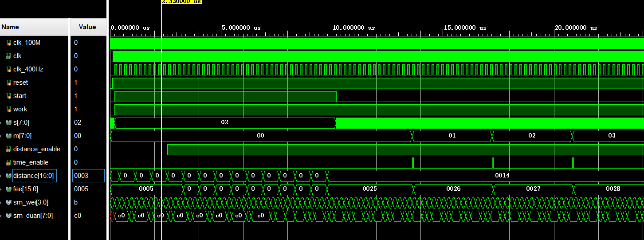Click the work signal icon
The image size is (644, 240).
click(x=8, y=109)
